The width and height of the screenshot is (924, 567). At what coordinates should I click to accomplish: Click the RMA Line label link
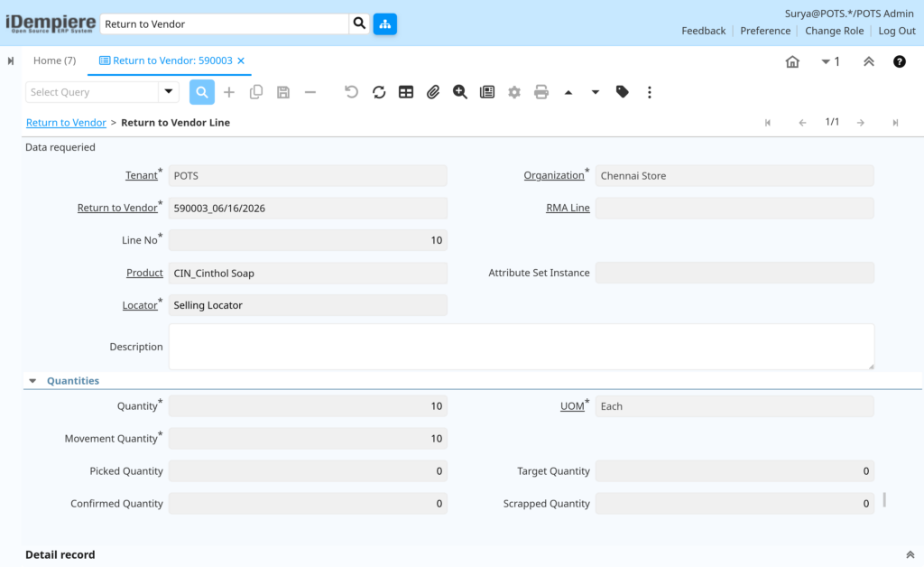568,208
